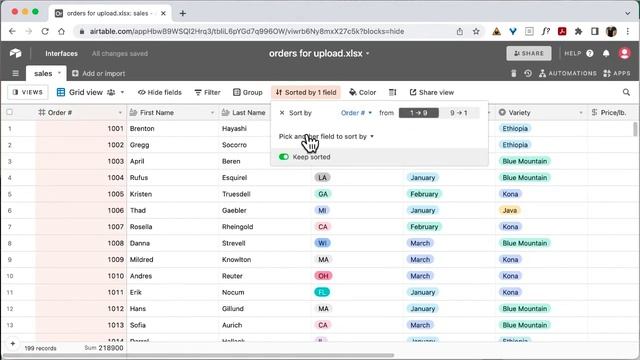Expand the First Name column menu arrow

coord(212,113)
